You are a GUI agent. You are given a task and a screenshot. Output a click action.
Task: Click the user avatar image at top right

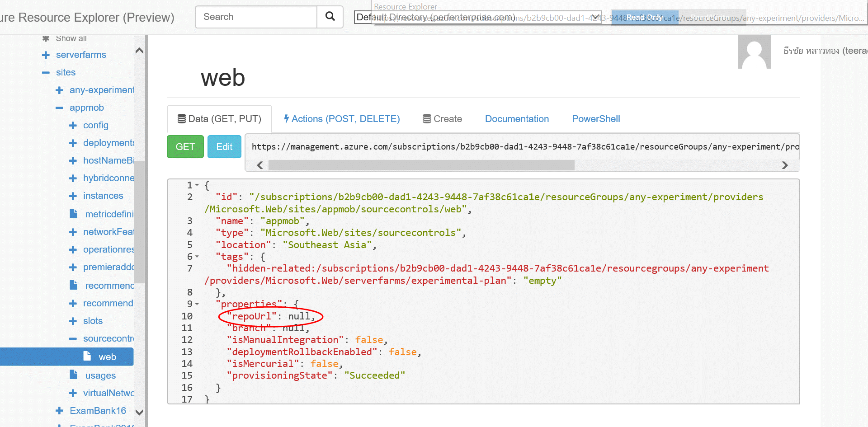[x=754, y=52]
